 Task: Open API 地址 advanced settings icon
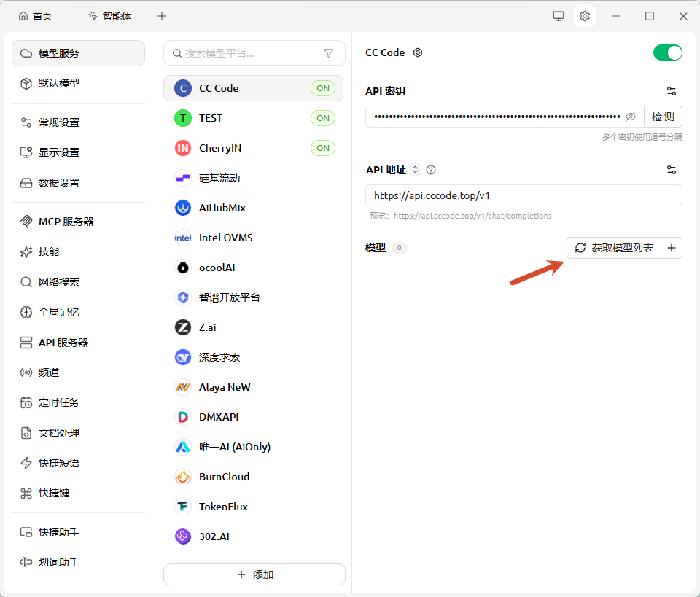[x=672, y=170]
